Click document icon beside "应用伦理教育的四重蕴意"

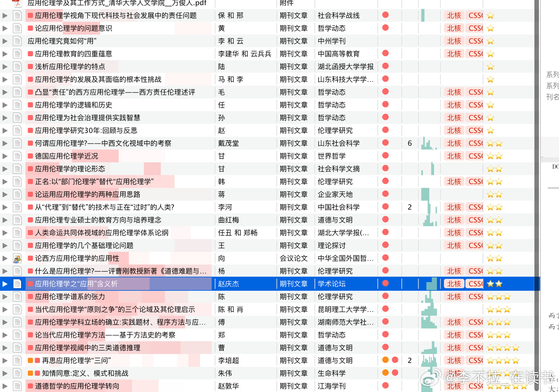[x=17, y=54]
